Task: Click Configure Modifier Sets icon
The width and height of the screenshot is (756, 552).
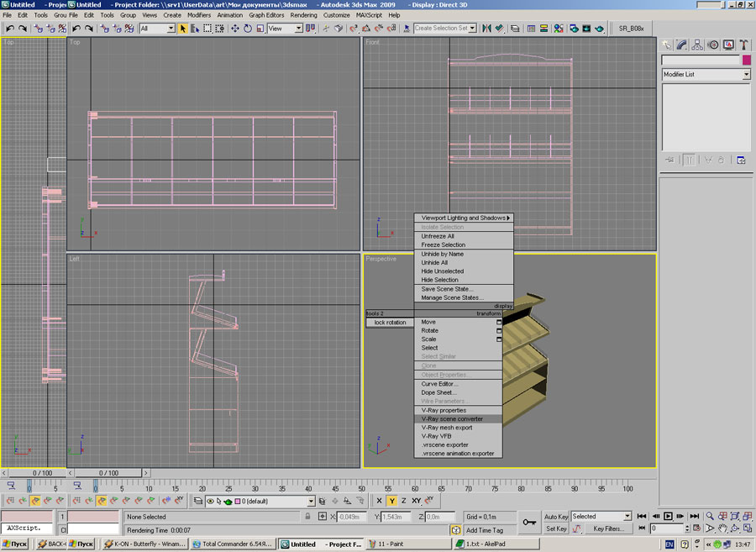Action: click(x=741, y=160)
